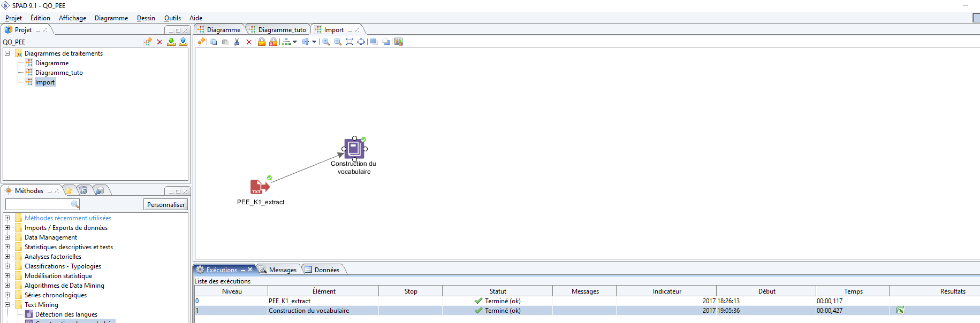Image resolution: width=980 pixels, height=323 pixels.
Task: Expand the Data Management folder
Action: tap(7, 237)
